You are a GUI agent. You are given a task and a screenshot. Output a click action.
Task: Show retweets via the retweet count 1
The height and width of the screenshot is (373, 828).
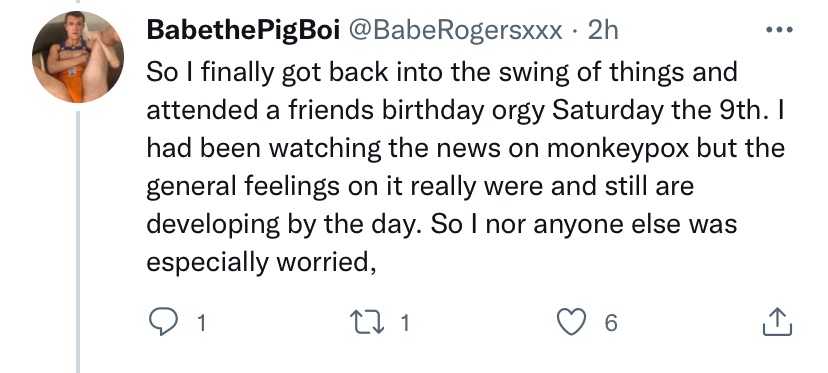tap(404, 323)
